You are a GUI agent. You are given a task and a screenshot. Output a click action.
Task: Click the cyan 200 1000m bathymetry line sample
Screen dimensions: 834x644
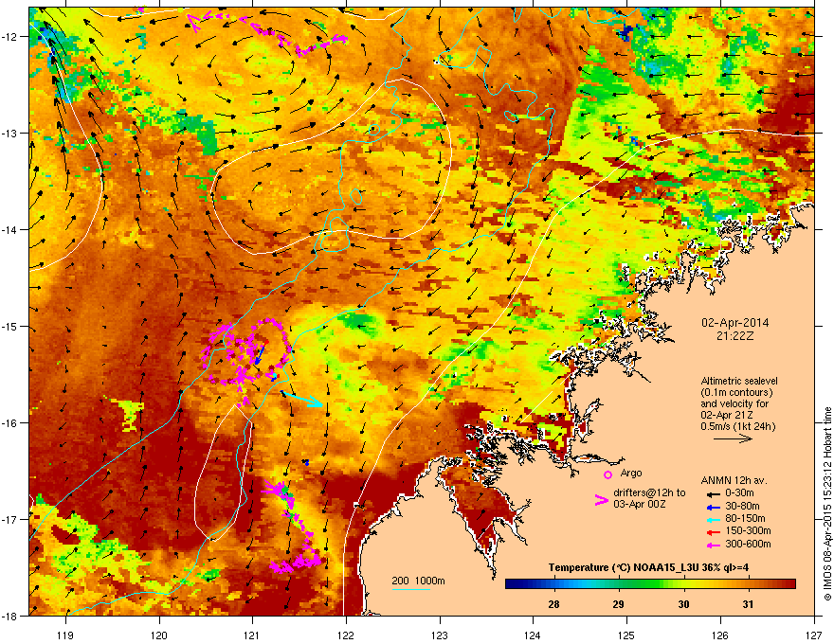(x=411, y=589)
